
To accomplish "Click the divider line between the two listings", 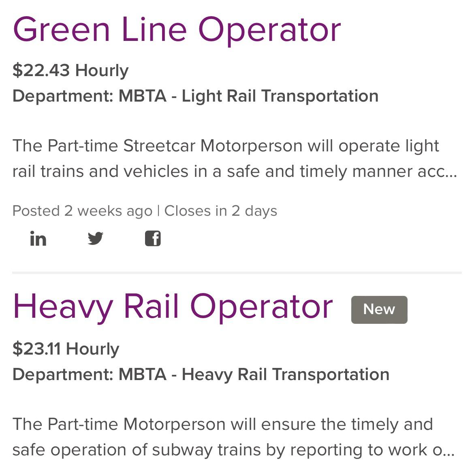I will [x=237, y=273].
